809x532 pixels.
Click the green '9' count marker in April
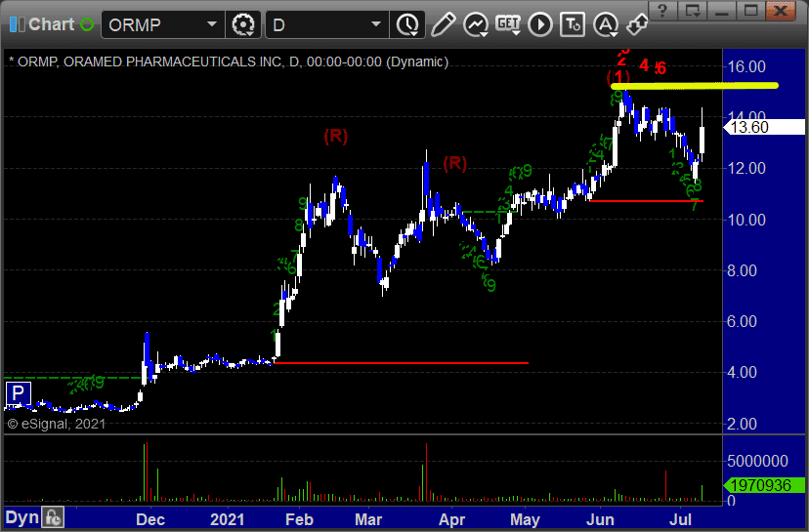coord(490,285)
